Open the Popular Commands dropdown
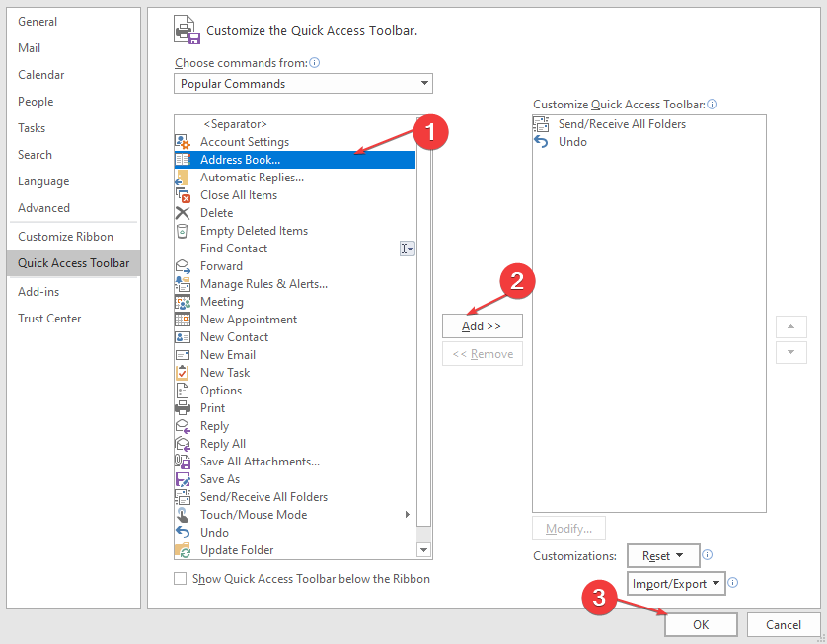 303,84
